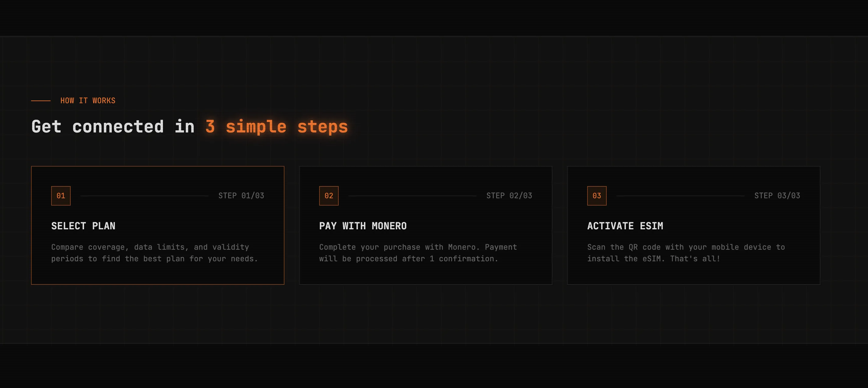Select the SELECT PLAN step card
Image resolution: width=868 pixels, height=388 pixels.
pyautogui.click(x=158, y=225)
